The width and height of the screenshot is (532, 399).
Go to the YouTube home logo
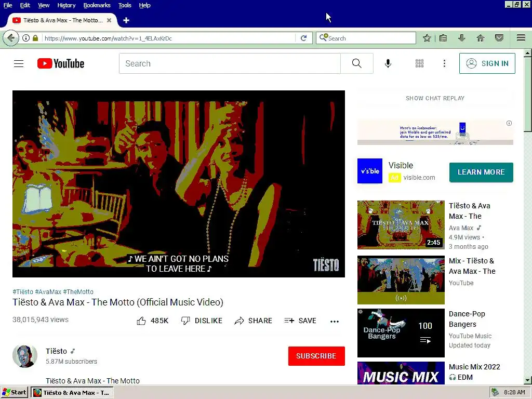61,63
